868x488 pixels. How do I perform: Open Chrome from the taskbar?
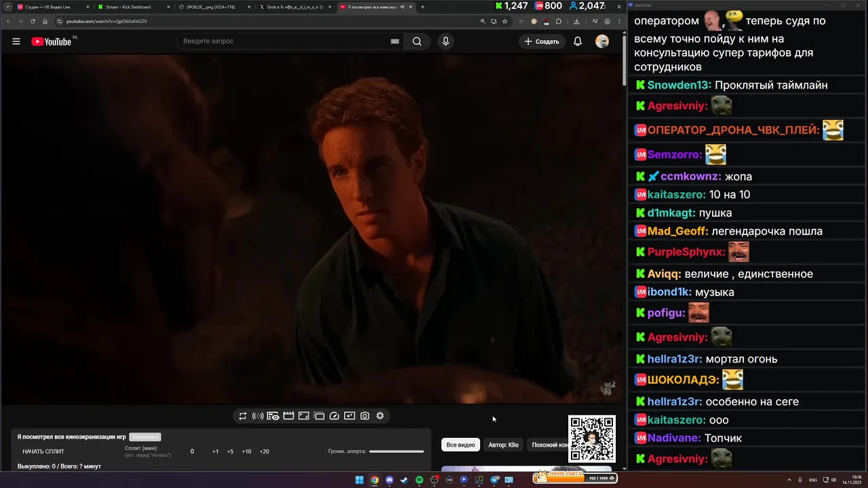tap(374, 480)
